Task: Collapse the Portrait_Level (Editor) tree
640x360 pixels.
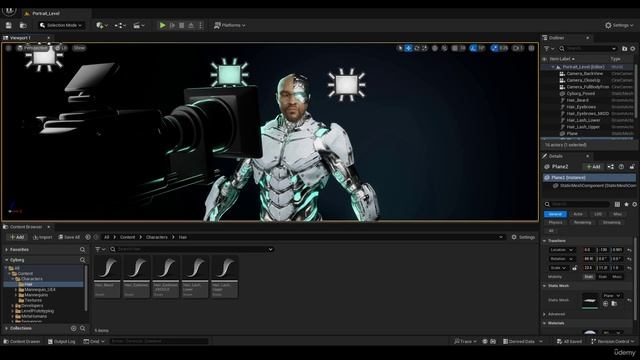Action: pos(553,67)
